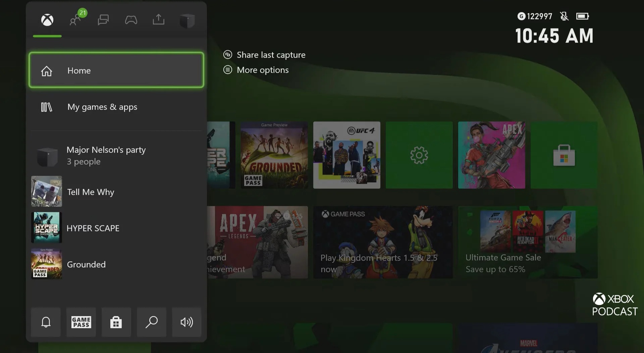The image size is (644, 353).
Task: Click the Search magnifier icon
Action: click(x=152, y=322)
